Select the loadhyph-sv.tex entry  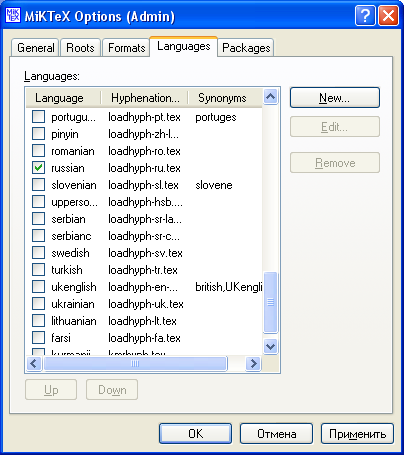(145, 253)
